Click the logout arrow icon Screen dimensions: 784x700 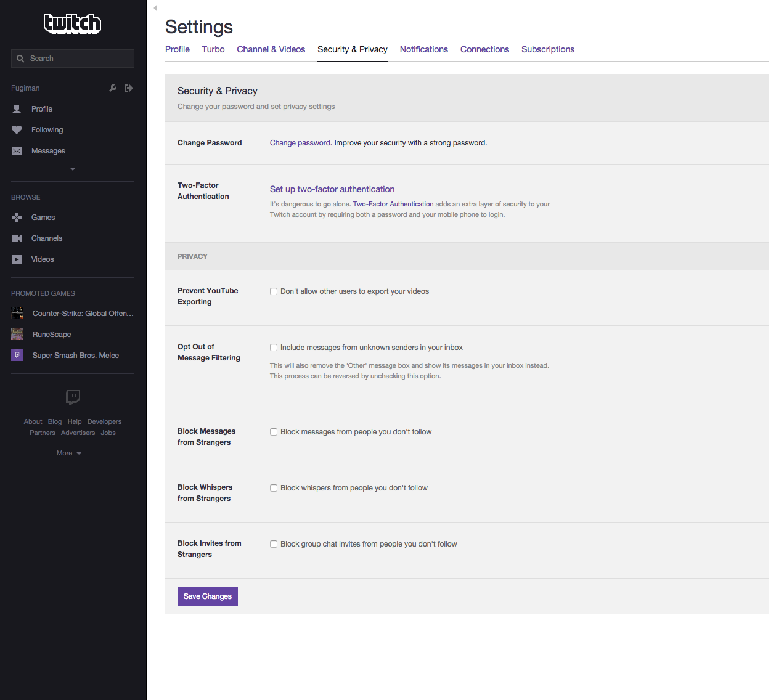(x=129, y=88)
